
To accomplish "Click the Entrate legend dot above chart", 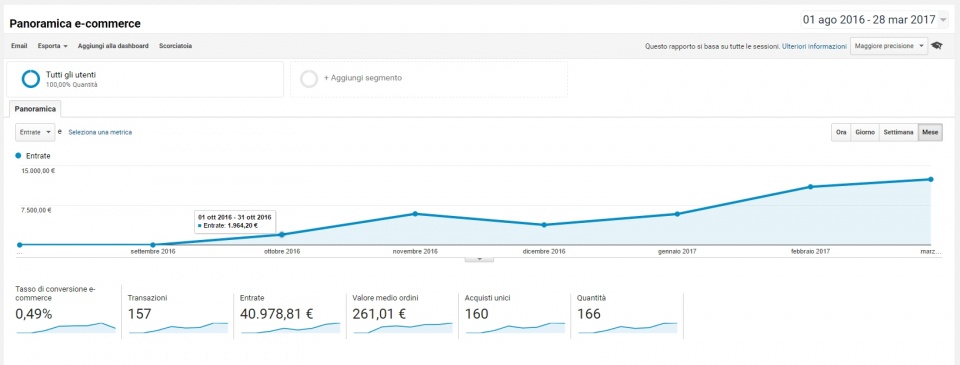I will (18, 156).
